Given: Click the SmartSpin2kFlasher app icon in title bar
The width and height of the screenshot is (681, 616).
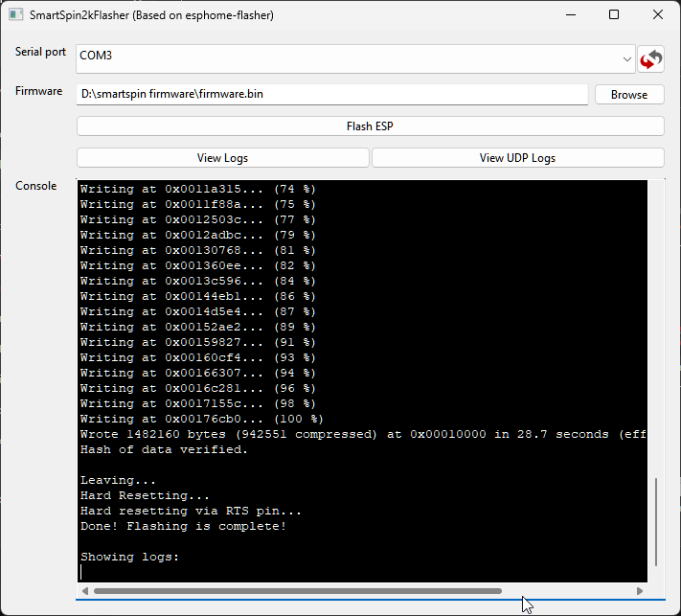Looking at the screenshot, I should (15, 14).
